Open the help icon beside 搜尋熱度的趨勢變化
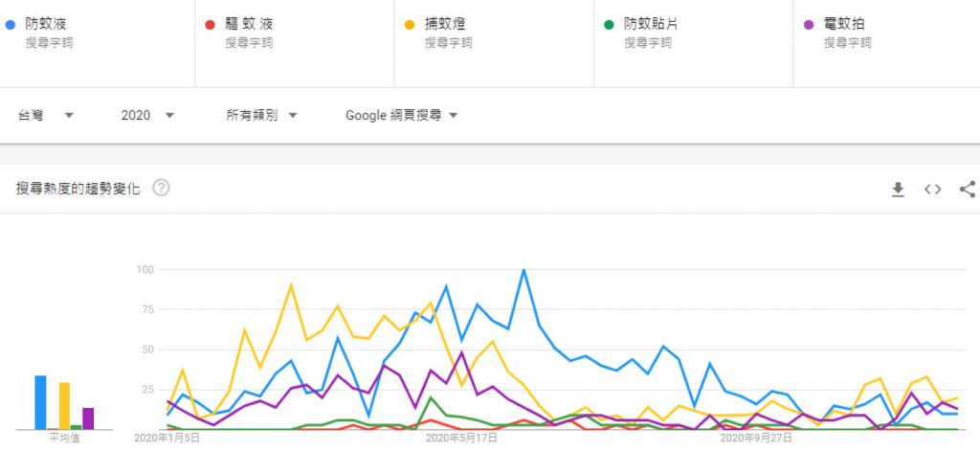The width and height of the screenshot is (980, 452). click(161, 188)
